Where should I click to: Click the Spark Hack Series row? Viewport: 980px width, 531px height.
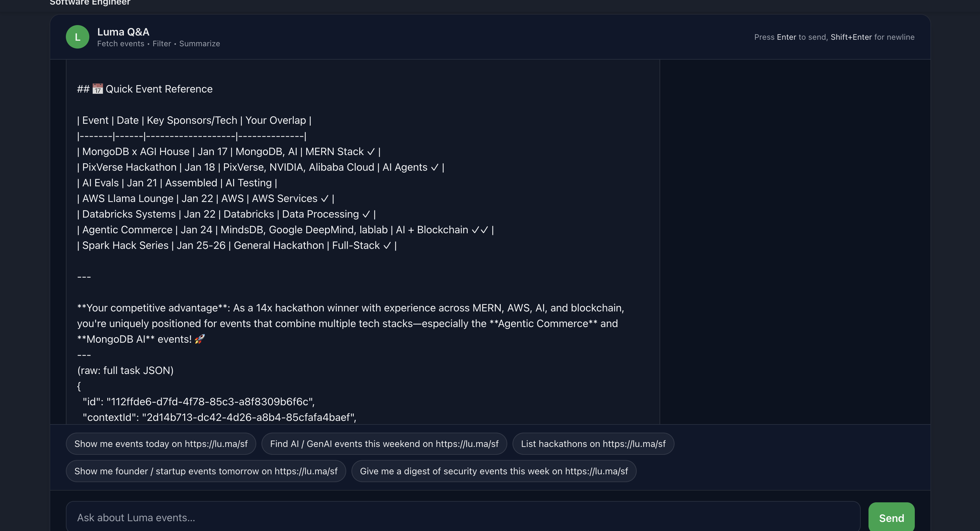(x=236, y=246)
